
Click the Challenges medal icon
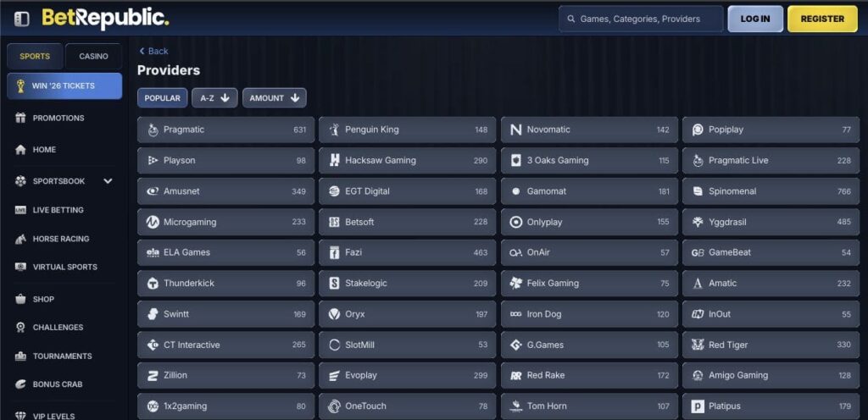point(20,327)
